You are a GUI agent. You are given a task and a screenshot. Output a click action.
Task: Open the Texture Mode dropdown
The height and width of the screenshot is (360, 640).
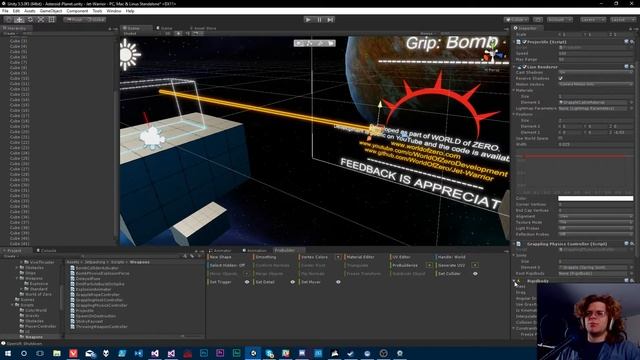pyautogui.click(x=596, y=222)
